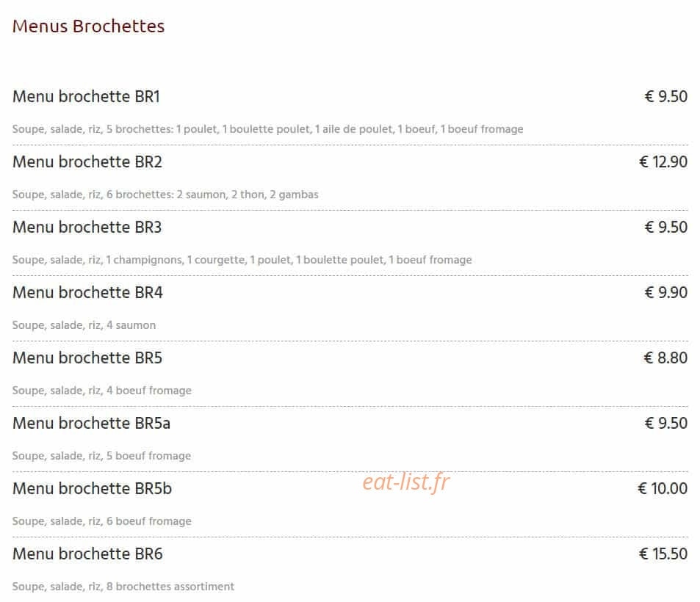This screenshot has width=700, height=602.
Task: Select Menu brochette BR5b entry
Action: coord(92,488)
